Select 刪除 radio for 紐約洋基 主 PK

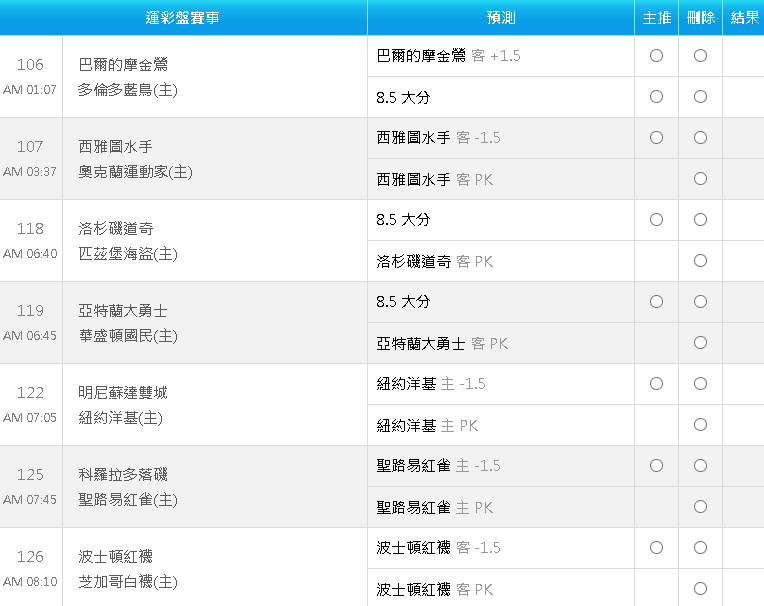(700, 425)
